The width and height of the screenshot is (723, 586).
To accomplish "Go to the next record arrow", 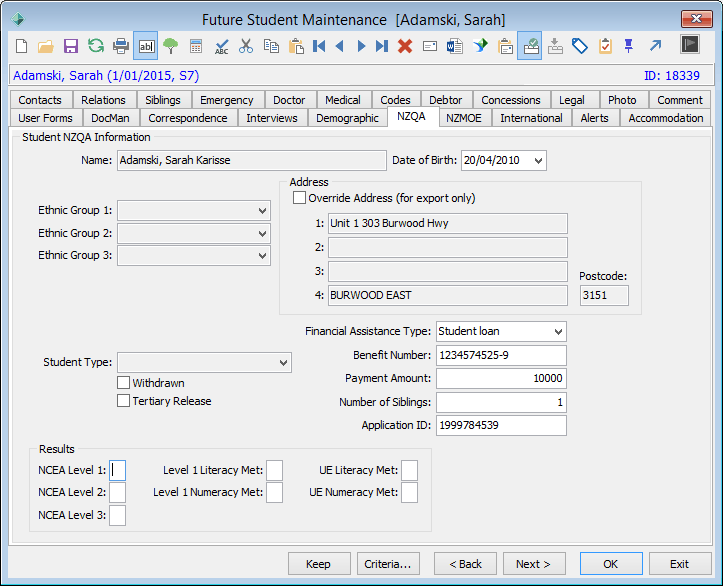I will tap(361, 46).
